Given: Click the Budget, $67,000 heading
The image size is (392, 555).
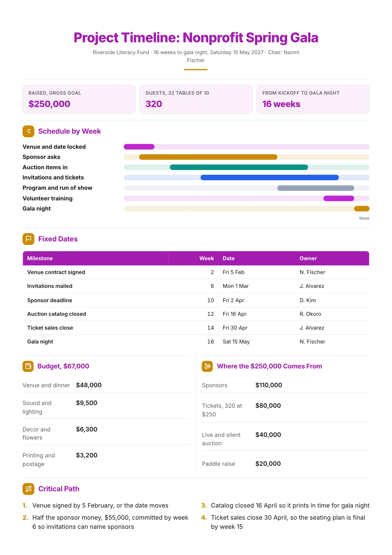Looking at the screenshot, I should (x=63, y=366).
